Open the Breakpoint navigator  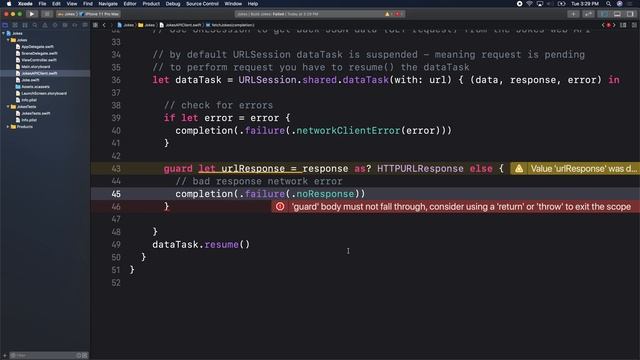pos(75,25)
